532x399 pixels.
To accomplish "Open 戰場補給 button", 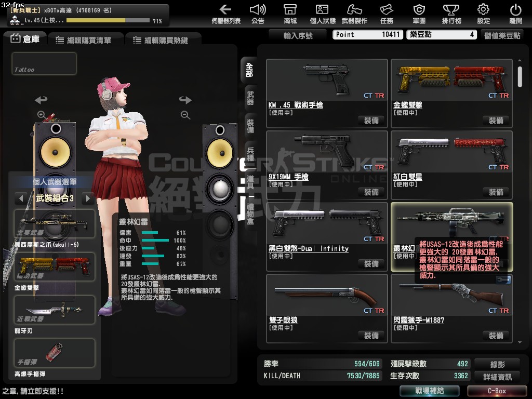I will click(429, 391).
